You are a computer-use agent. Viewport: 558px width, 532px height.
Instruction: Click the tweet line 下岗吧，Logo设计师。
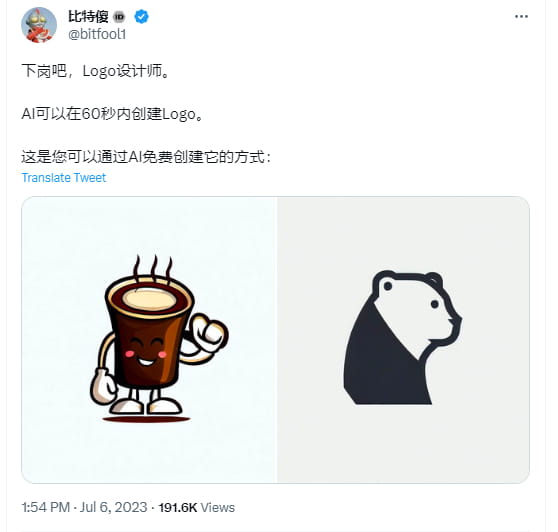pyautogui.click(x=95, y=71)
